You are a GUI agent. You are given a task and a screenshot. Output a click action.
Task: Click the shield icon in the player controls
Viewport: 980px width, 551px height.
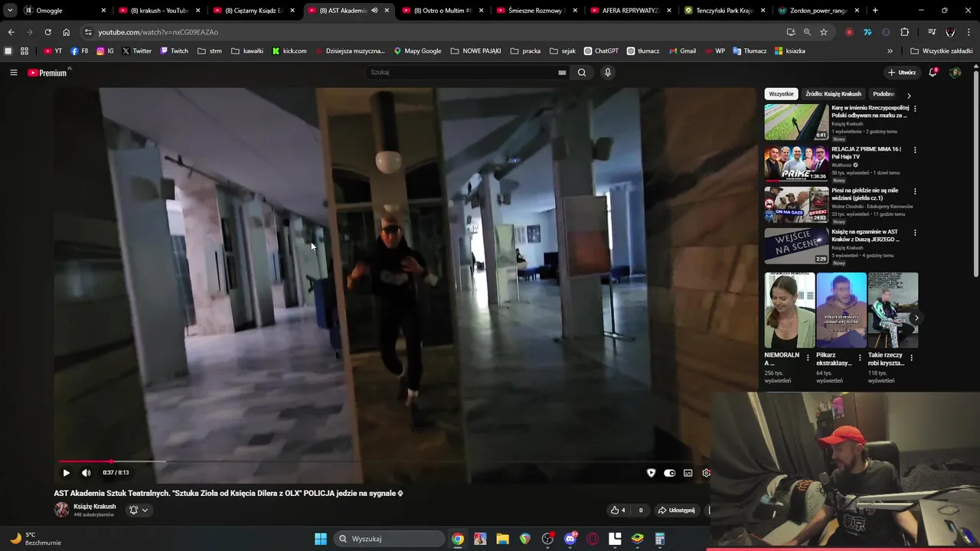pos(651,473)
